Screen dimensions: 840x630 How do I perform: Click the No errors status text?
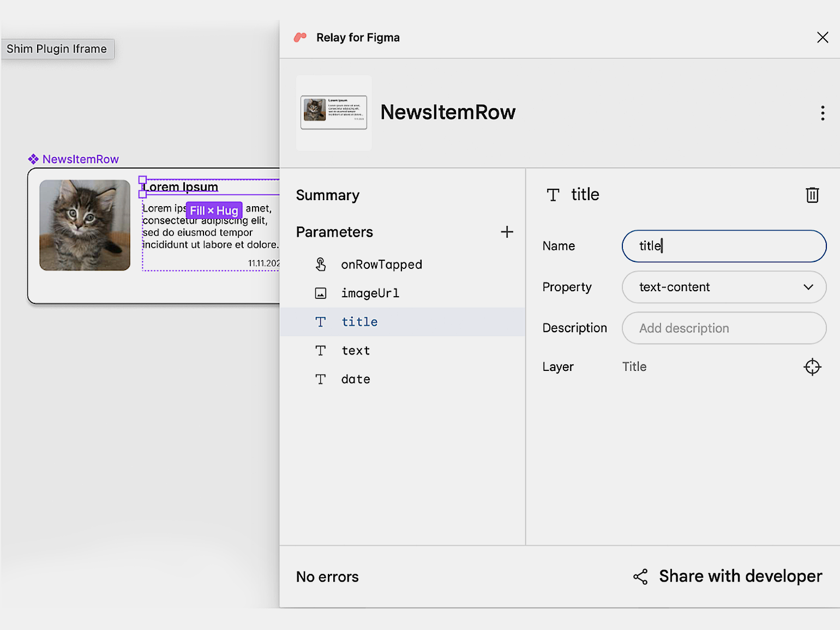(327, 577)
